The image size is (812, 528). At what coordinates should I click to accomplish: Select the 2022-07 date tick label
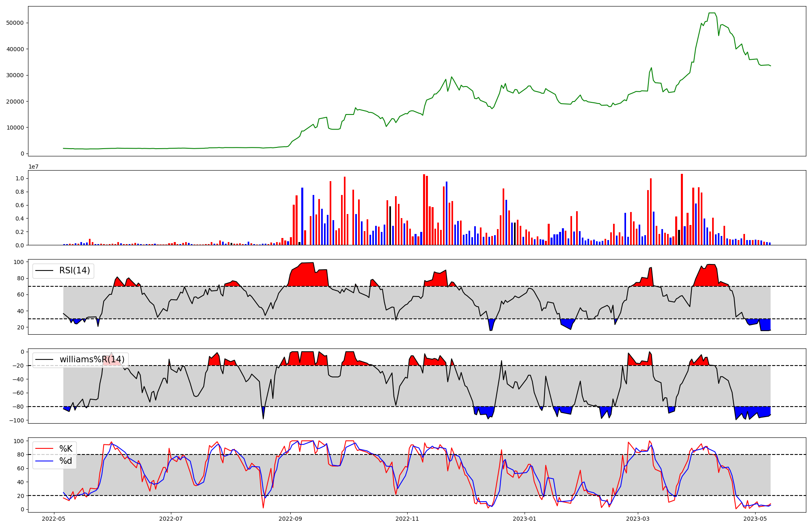171,519
